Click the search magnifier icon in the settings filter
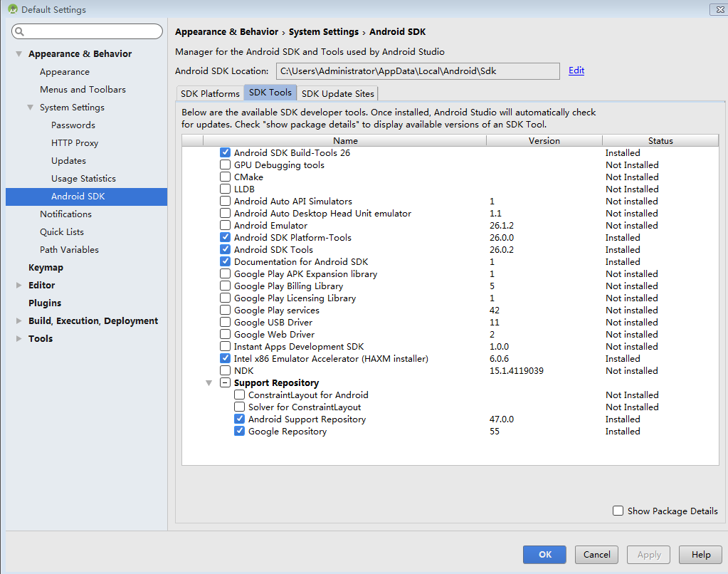This screenshot has width=728, height=574. (19, 31)
